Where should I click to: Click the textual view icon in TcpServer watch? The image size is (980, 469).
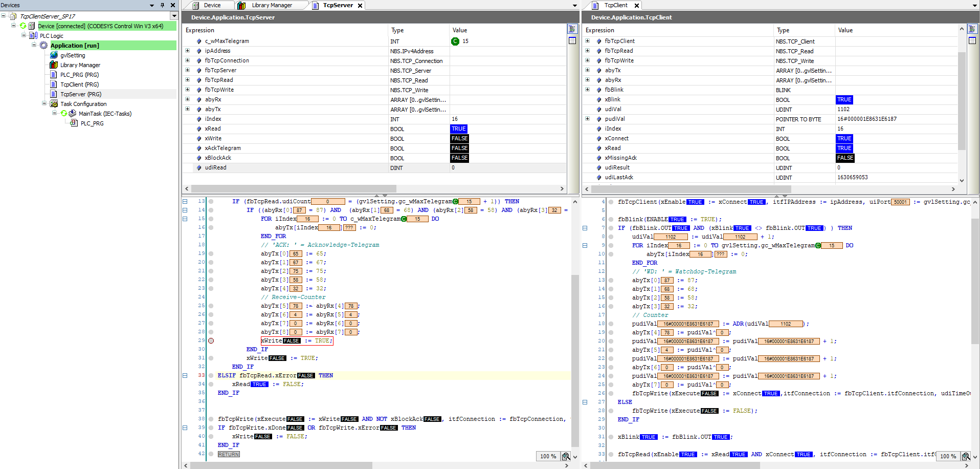pos(572,29)
